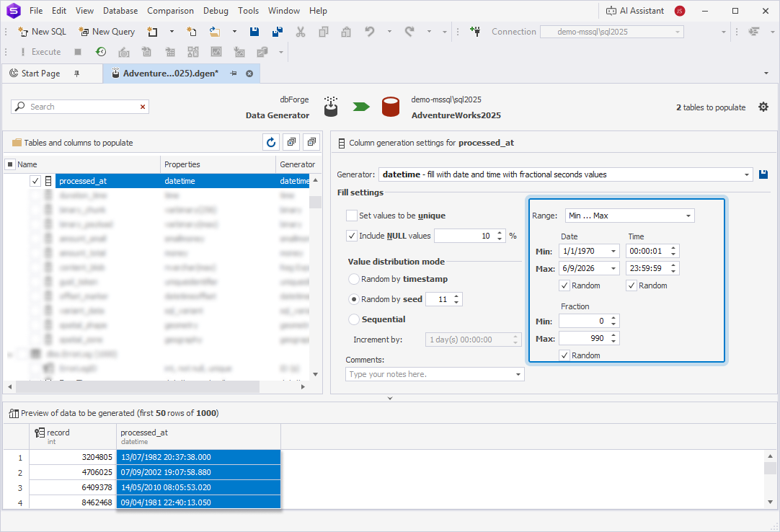Toggle the Random checkbox under Date
780x532 pixels.
pos(564,285)
